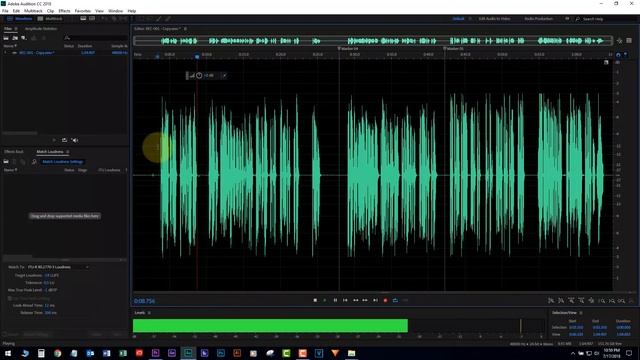
Task: Click the Fast Forward button
Action: pos(365,300)
